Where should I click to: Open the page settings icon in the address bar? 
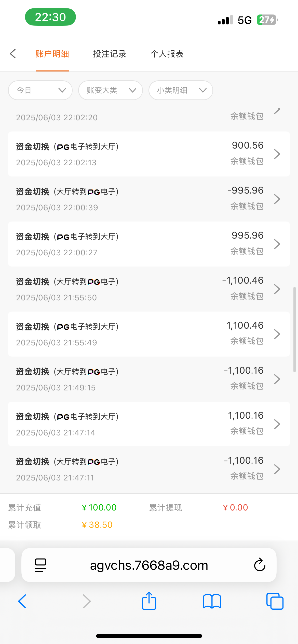pos(40,565)
